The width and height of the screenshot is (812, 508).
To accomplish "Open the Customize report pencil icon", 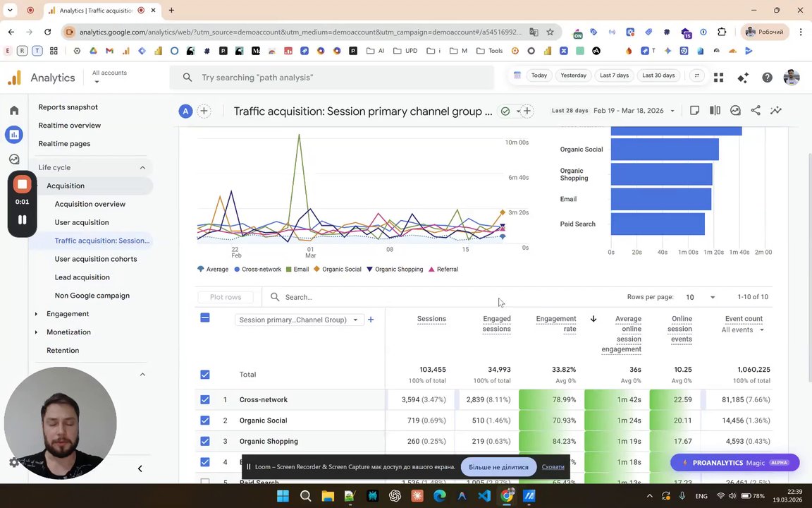I will pos(694,110).
